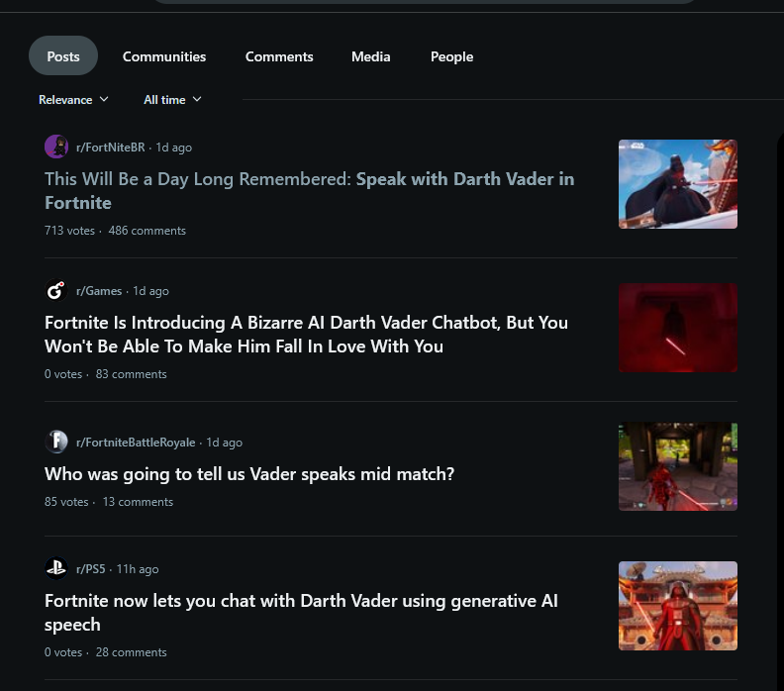This screenshot has height=691, width=784.
Task: Visit the r/PS5 community link
Action: pyautogui.click(x=90, y=569)
